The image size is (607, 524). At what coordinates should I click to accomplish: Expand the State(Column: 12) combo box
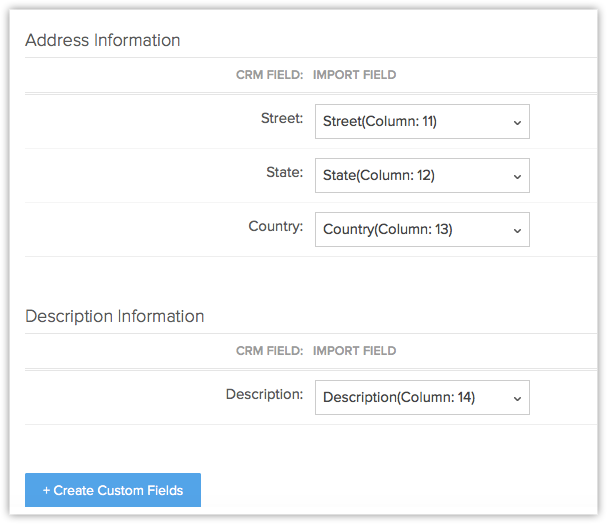pyautogui.click(x=421, y=176)
